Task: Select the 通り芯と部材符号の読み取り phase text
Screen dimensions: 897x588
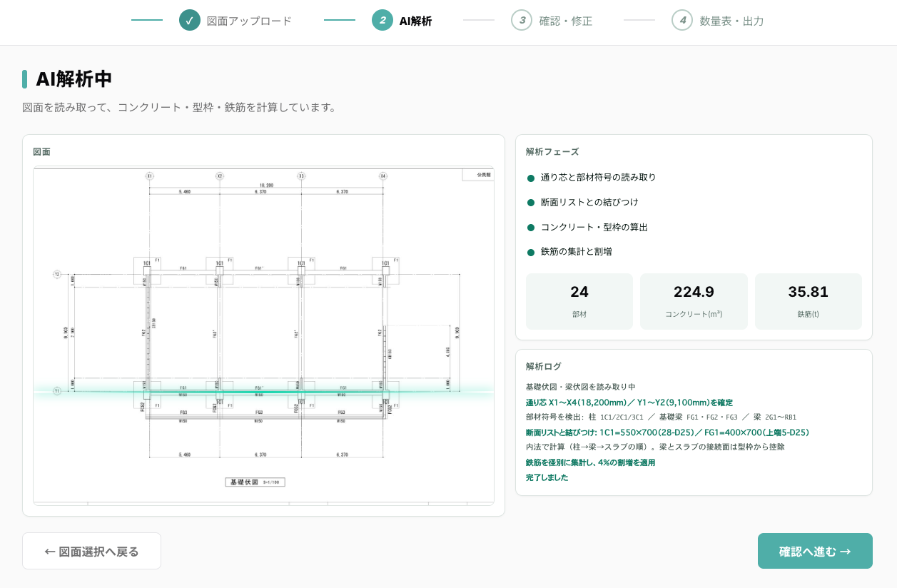Action: coord(598,178)
